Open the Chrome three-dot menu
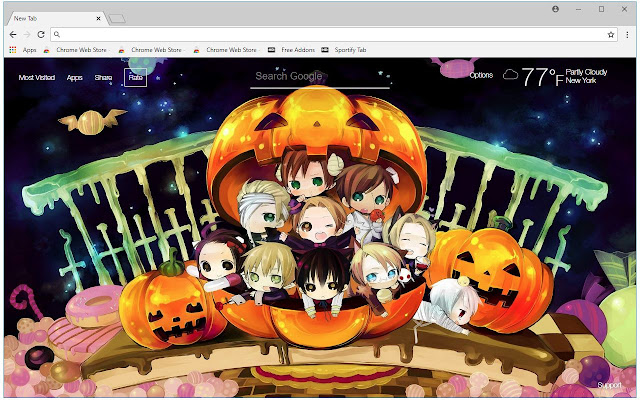Image resolution: width=640 pixels, height=400 pixels. click(x=627, y=35)
